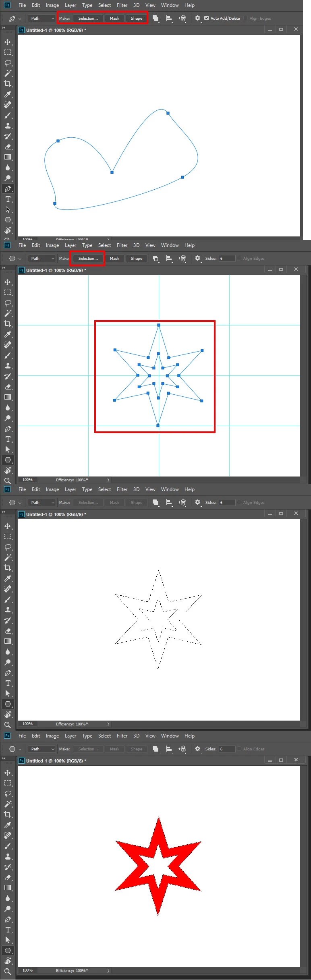
Task: Click Shape button in heart-path options bar
Action: coord(137,19)
